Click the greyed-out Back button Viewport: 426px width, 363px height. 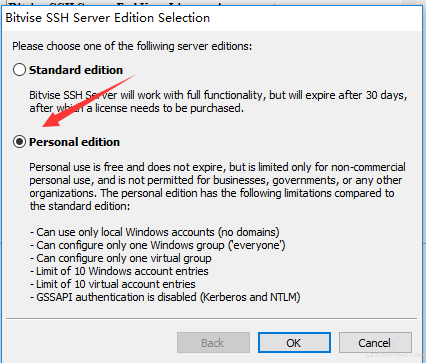[213, 343]
